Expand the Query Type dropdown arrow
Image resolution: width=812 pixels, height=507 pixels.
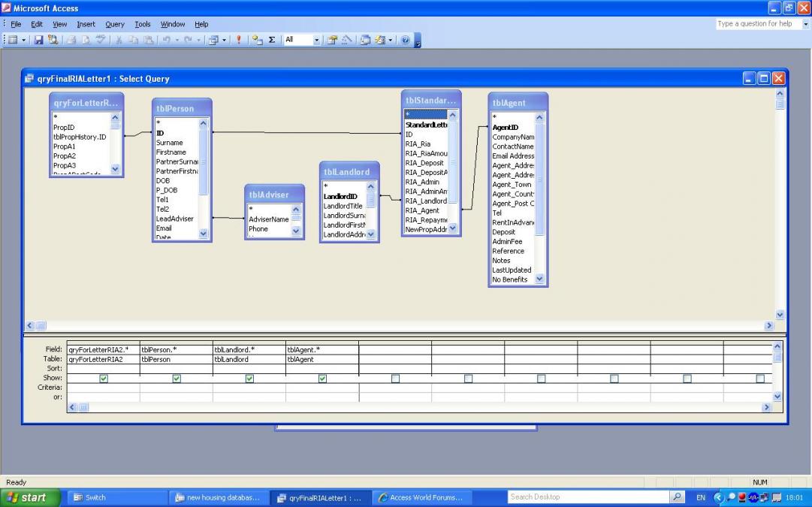(224, 40)
